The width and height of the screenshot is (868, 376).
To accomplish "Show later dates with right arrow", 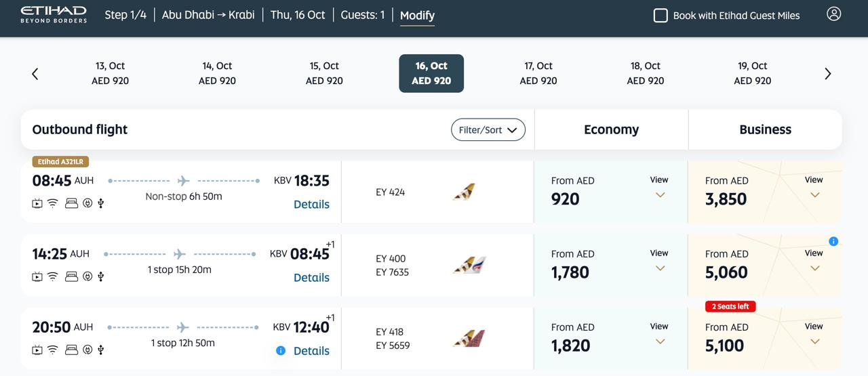I will pyautogui.click(x=827, y=74).
